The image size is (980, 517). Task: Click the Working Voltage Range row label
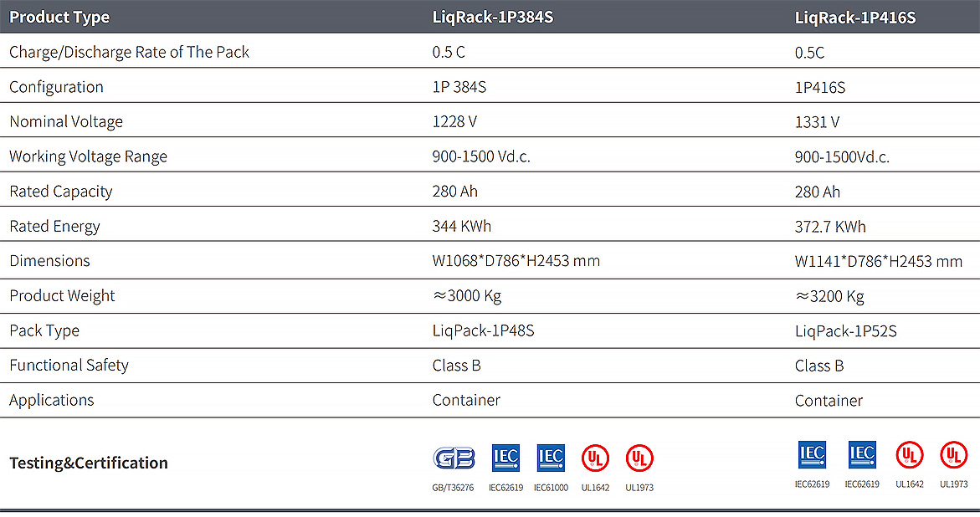[88, 156]
